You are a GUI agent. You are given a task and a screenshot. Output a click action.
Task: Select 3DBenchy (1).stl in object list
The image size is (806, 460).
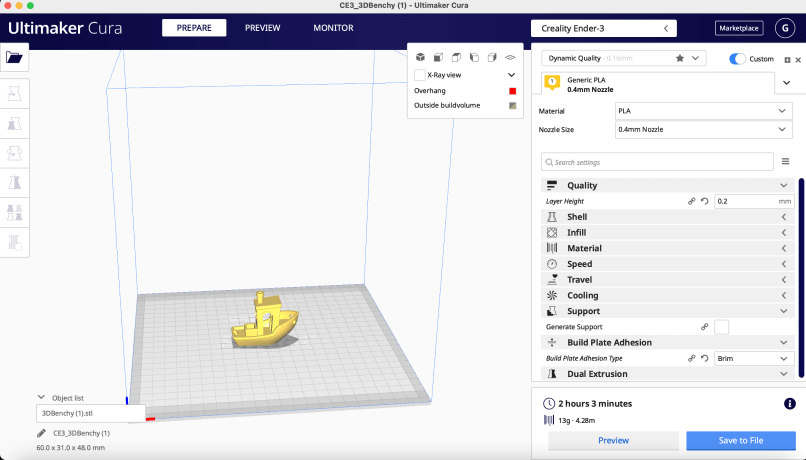coord(90,413)
